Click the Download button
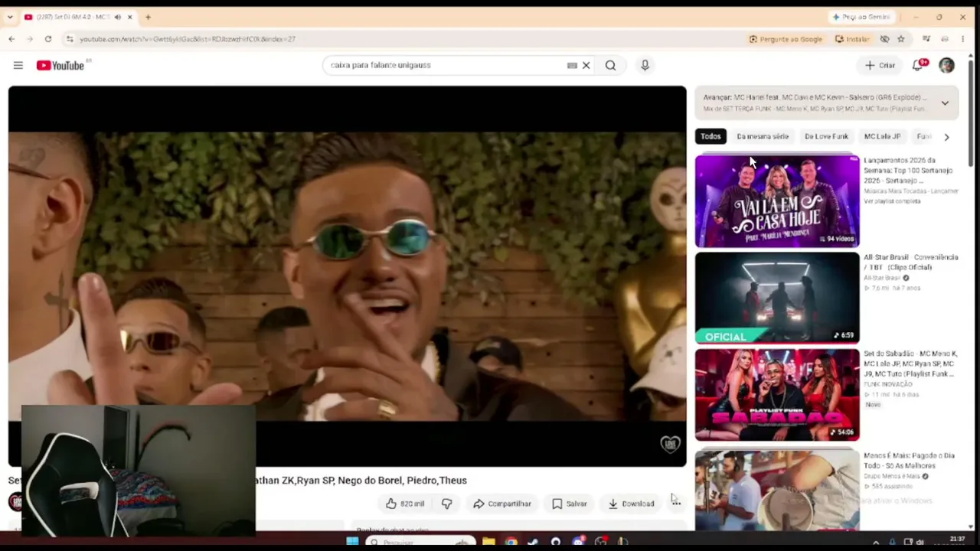 click(x=631, y=504)
